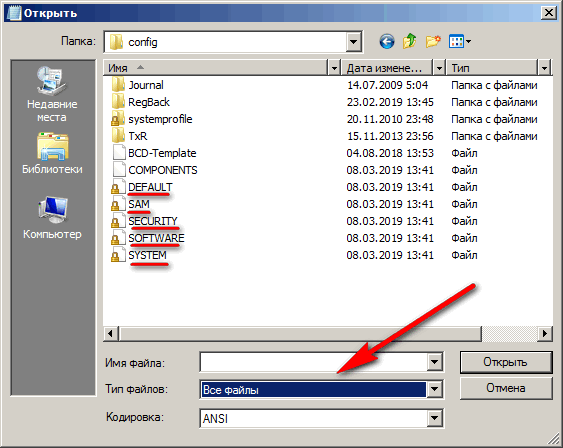Click the Открыть button
Viewport: 563px width, 448px height.
[x=506, y=362]
